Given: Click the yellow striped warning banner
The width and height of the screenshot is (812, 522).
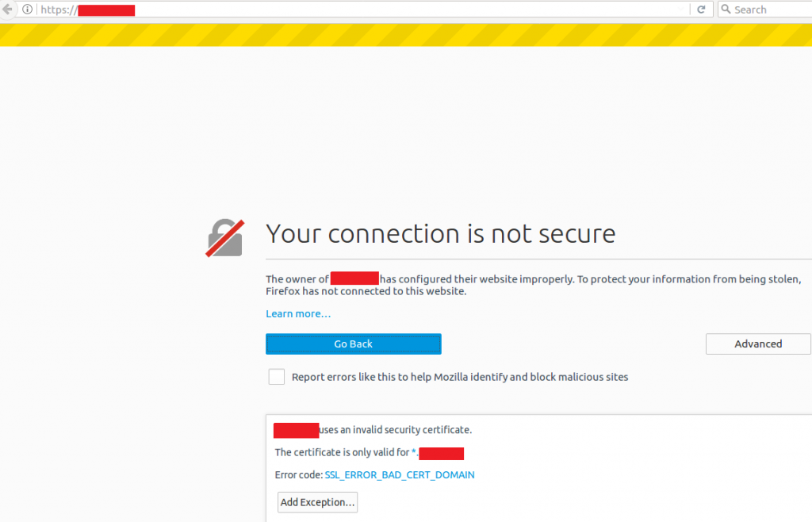Looking at the screenshot, I should [x=406, y=35].
